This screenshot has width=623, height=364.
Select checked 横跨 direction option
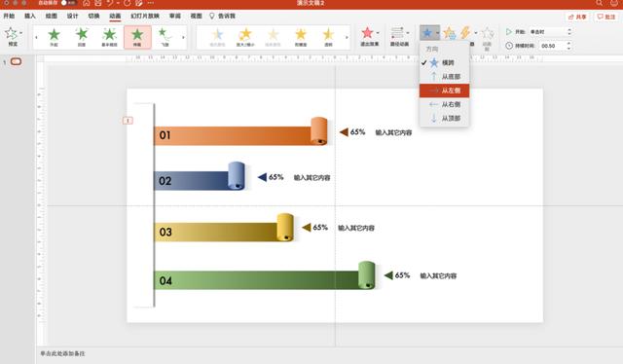[x=444, y=63]
